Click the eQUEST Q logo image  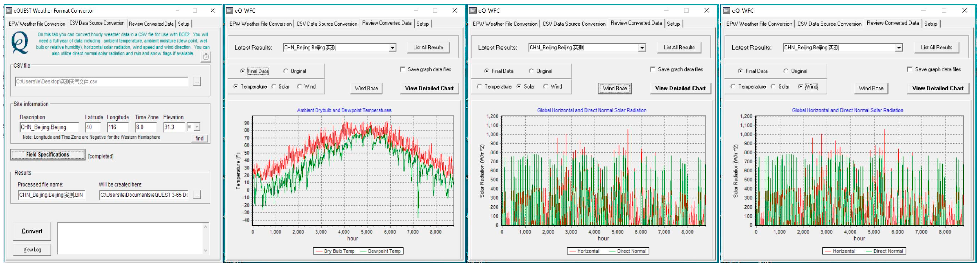[20, 43]
